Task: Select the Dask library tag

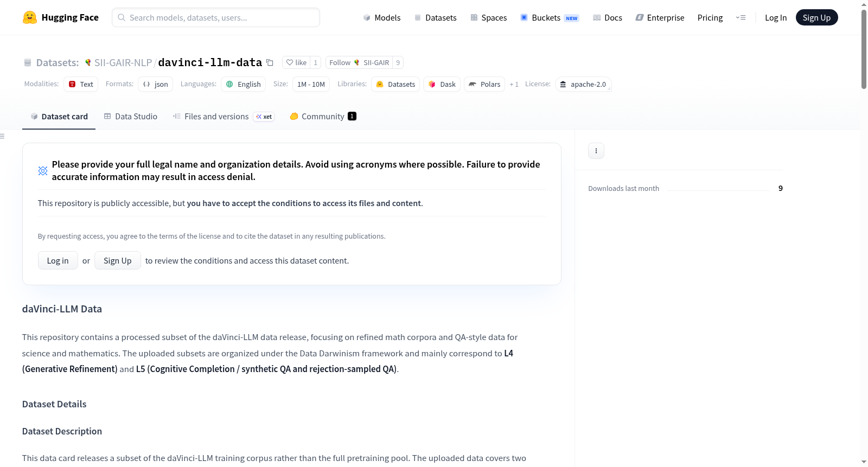Action: [442, 84]
